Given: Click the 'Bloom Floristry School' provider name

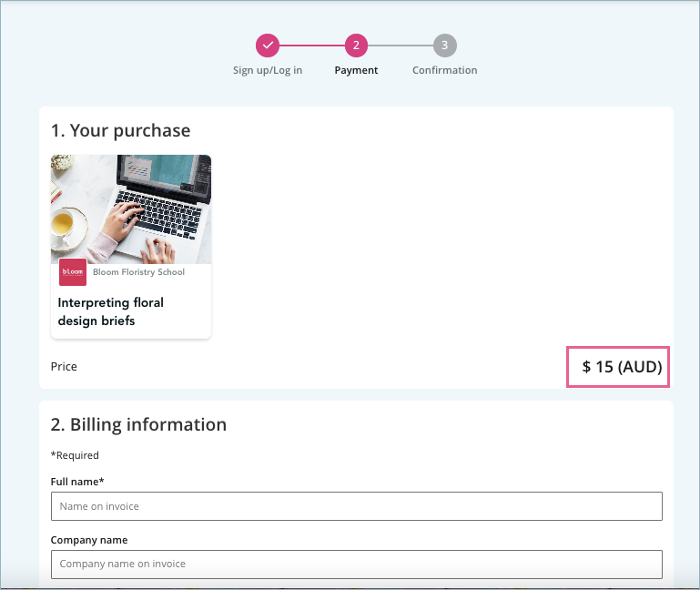Looking at the screenshot, I should pyautogui.click(x=138, y=272).
